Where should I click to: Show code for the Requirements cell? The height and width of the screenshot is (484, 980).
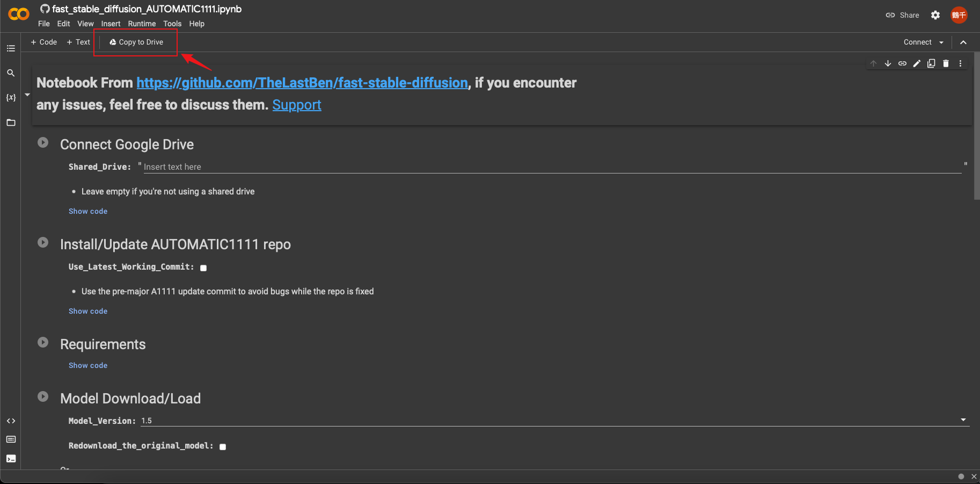tap(88, 365)
